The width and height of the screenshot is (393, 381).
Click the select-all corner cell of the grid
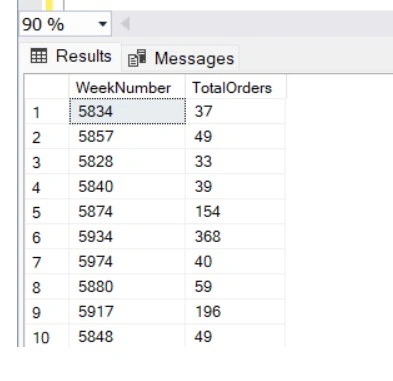tap(47, 87)
